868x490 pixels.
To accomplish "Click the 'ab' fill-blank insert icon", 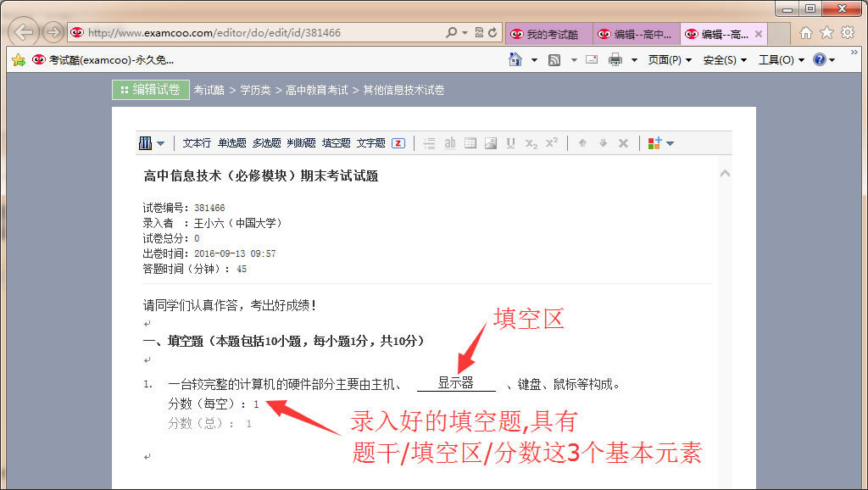I will coord(450,142).
